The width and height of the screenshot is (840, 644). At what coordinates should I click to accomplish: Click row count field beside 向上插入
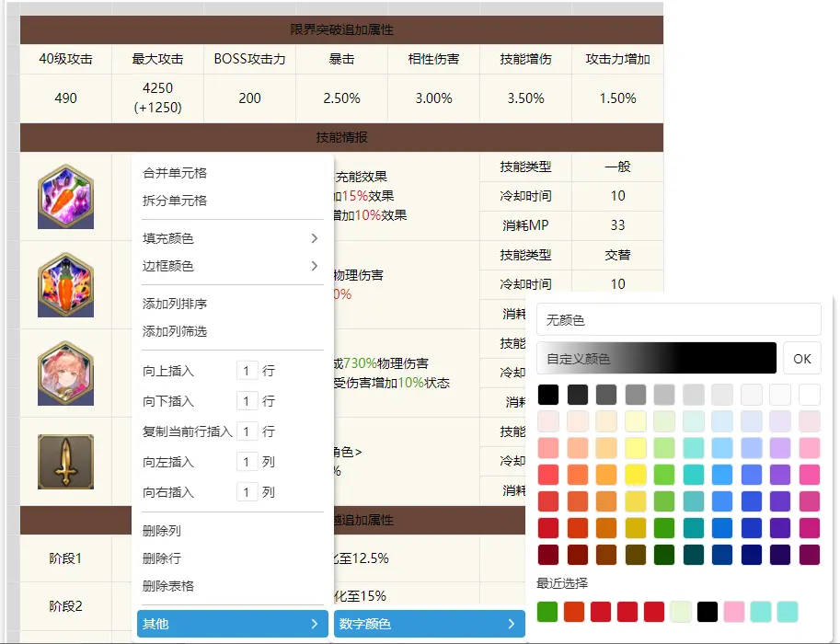coord(247,371)
